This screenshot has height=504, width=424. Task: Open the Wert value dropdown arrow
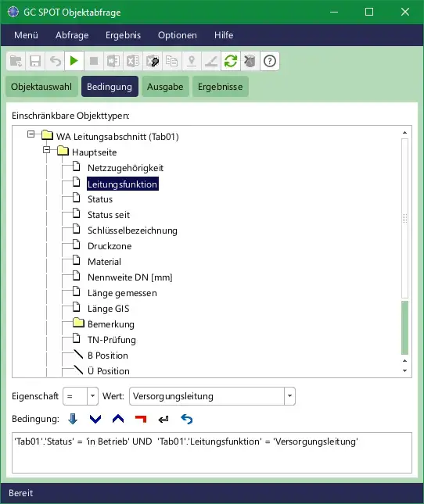coord(289,396)
